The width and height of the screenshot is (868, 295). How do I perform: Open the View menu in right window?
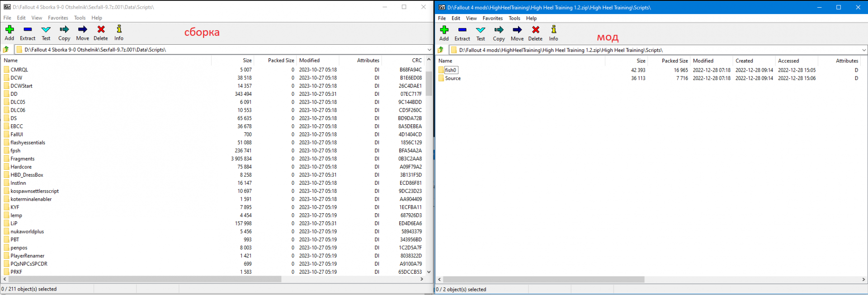471,19
